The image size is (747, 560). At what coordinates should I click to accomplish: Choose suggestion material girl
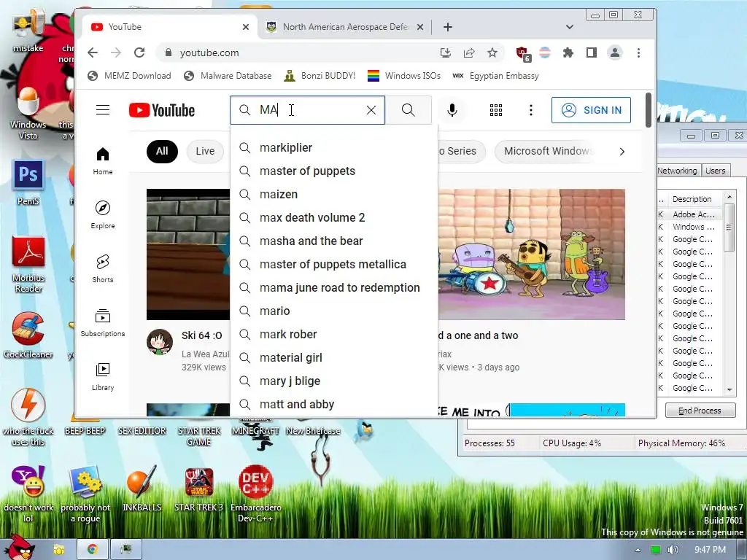[333, 357]
